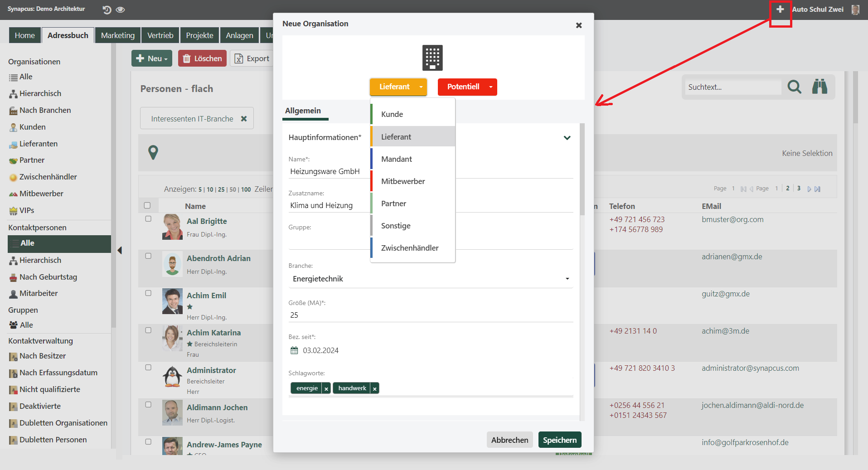Click the plus icon beside Auto Schul Zwei
The image size is (868, 470).
[780, 10]
